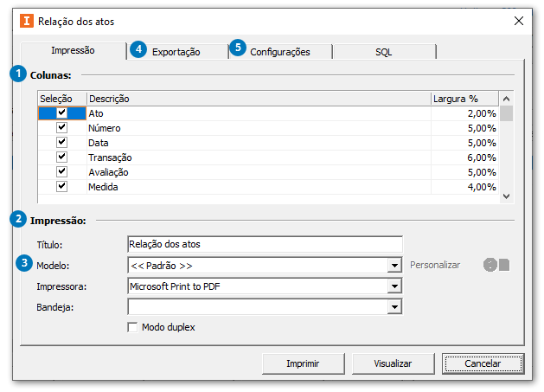Click the Visualizar button
The image size is (544, 392).
(x=393, y=364)
